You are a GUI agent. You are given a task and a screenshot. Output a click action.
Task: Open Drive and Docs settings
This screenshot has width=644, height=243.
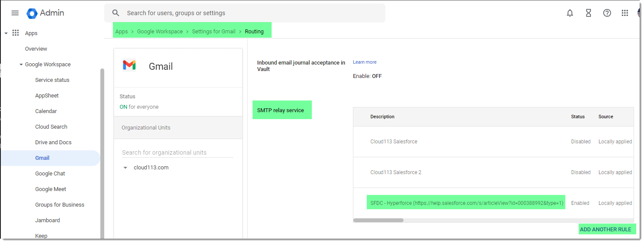[53, 143]
